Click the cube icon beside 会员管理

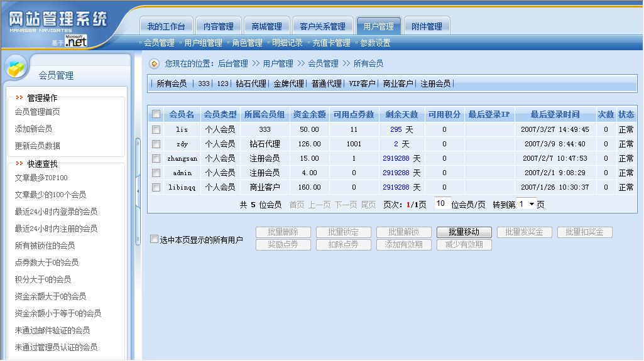(17, 67)
